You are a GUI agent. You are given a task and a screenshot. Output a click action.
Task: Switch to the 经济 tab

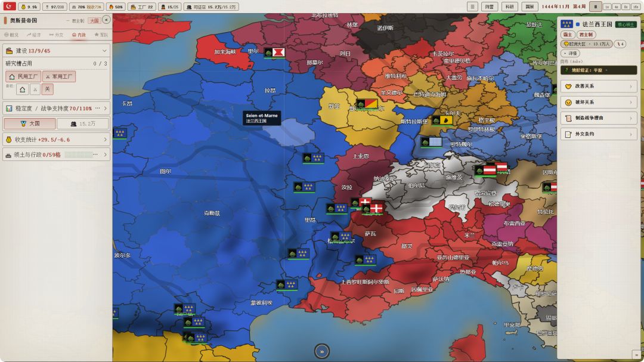33,35
